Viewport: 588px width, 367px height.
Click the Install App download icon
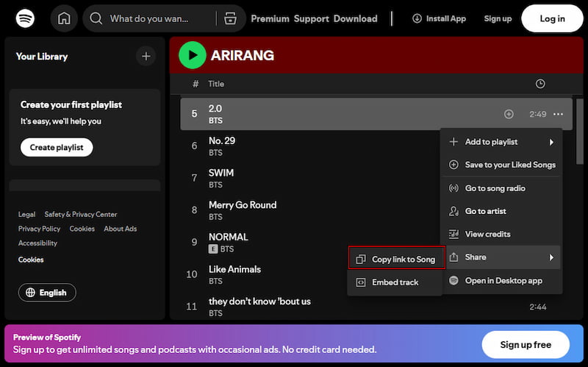pyautogui.click(x=417, y=18)
